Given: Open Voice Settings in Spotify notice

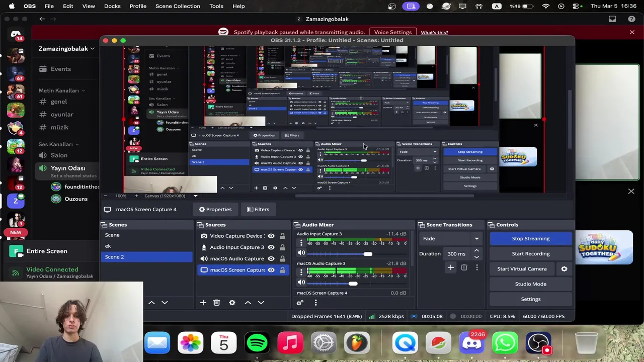Looking at the screenshot, I should click(x=393, y=33).
